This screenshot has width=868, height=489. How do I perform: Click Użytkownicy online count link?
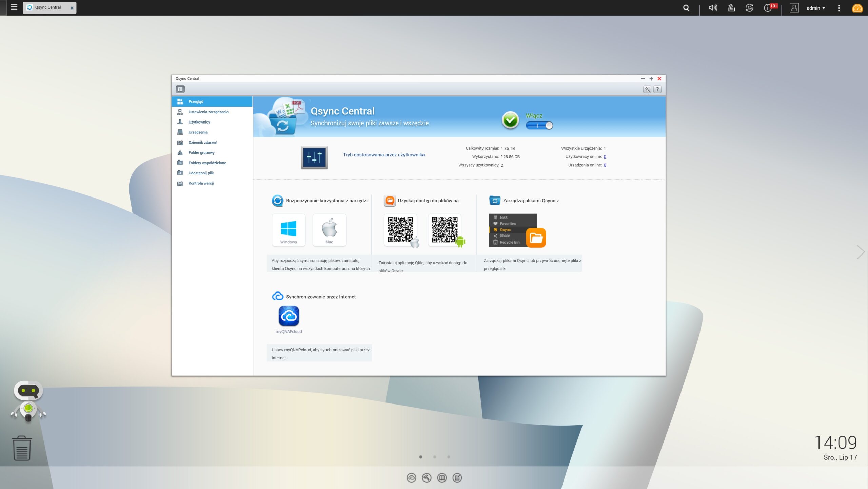(605, 156)
